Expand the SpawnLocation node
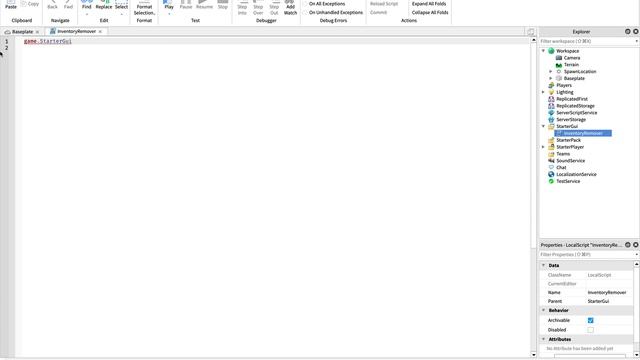Viewport: 640px width, 360px height. click(551, 71)
